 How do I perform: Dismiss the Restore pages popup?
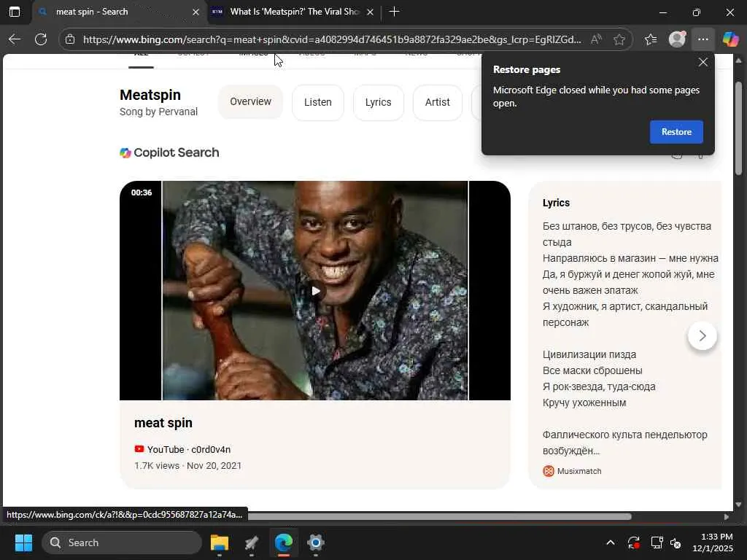coord(703,63)
